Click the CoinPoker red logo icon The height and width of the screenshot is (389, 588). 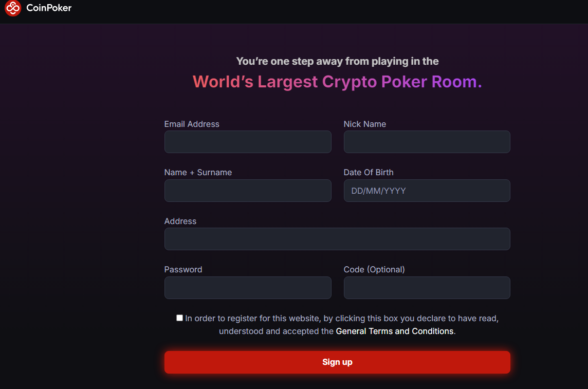point(13,8)
